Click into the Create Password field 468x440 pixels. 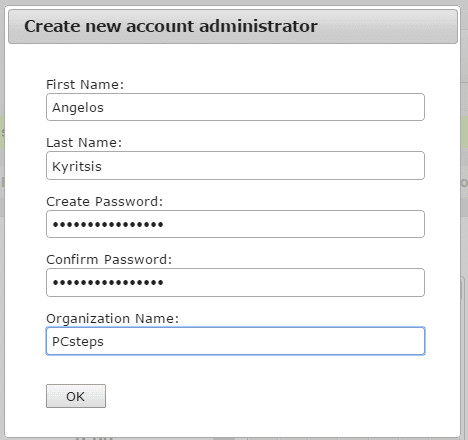pyautogui.click(x=235, y=224)
